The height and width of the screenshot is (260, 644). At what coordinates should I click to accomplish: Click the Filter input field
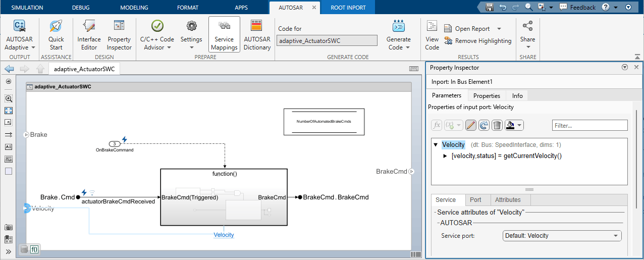(589, 125)
